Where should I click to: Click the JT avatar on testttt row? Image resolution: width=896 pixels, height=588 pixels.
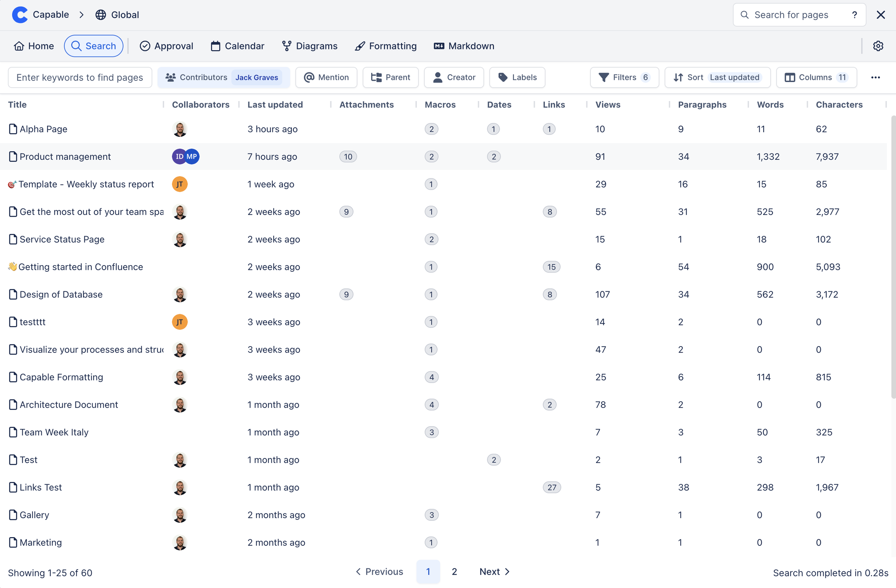tap(180, 322)
